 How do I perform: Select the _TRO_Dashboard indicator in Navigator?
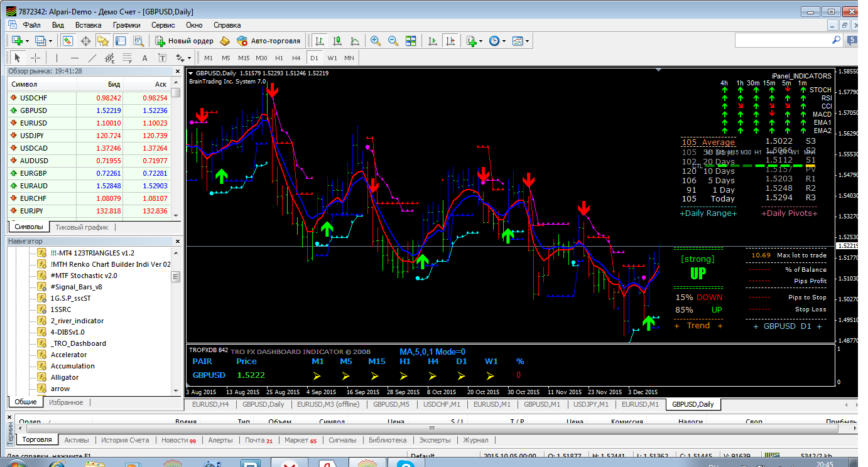point(78,343)
